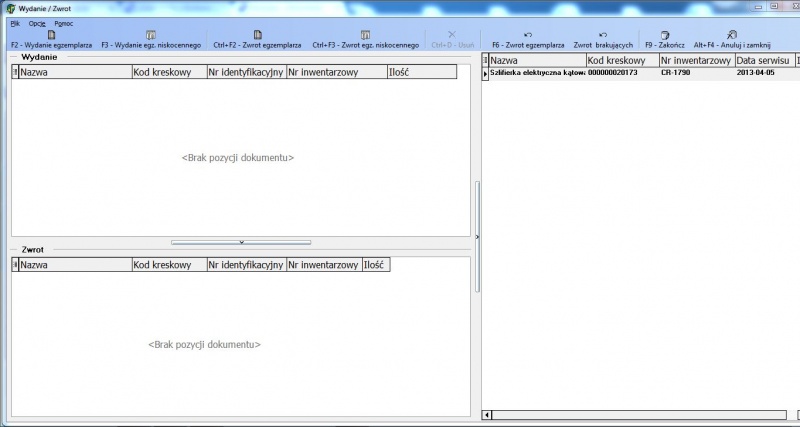The width and height of the screenshot is (800, 427).
Task: Click the Zwrot brakujących icon
Action: 603,35
